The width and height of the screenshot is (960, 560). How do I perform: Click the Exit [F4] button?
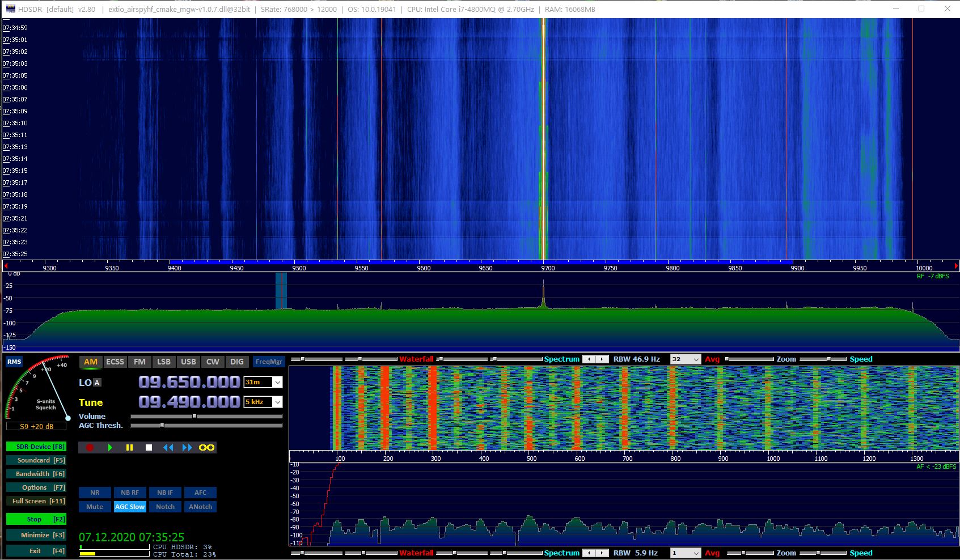36,551
